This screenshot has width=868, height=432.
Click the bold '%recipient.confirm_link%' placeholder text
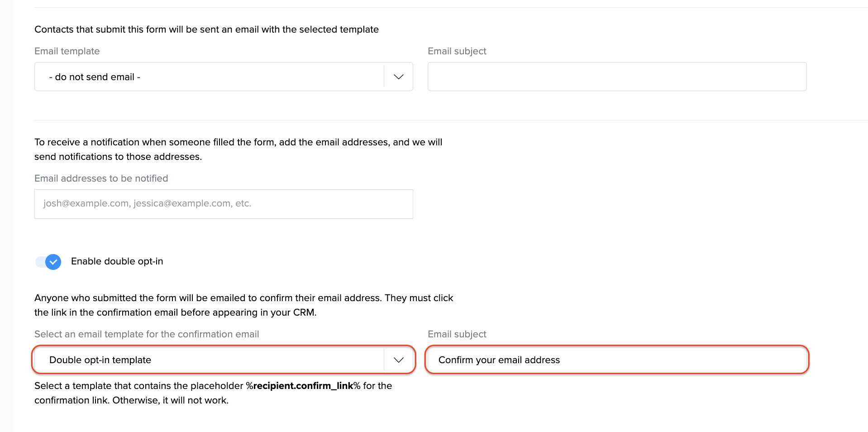coord(303,386)
